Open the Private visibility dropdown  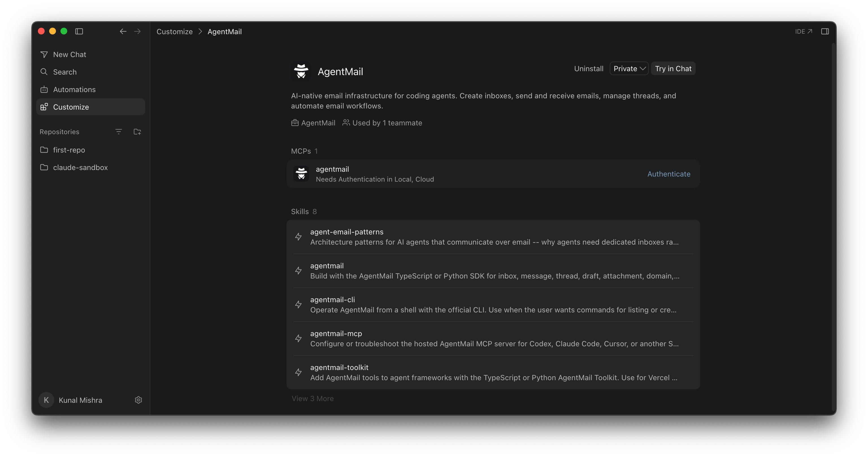point(629,69)
